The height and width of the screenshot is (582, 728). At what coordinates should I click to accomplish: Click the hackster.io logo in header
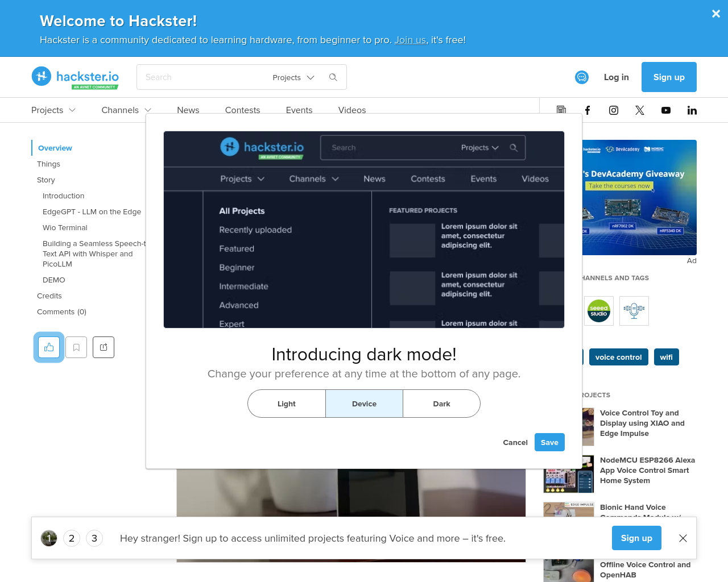point(75,77)
